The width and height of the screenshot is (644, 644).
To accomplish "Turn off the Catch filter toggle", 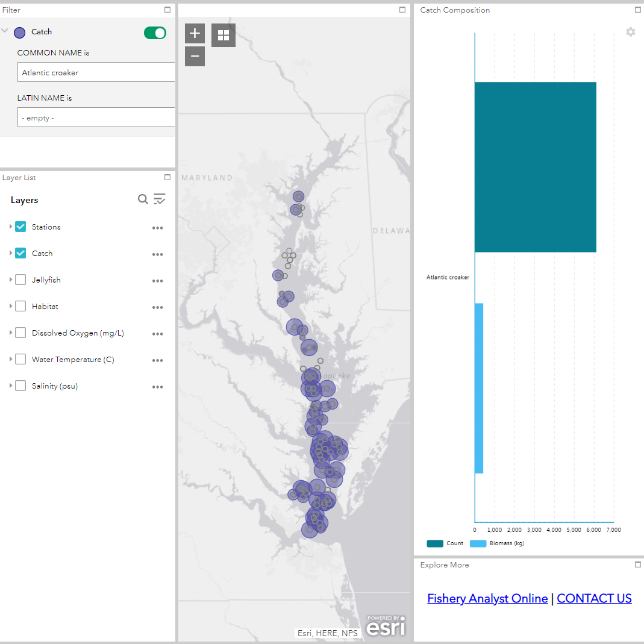I will point(155,33).
